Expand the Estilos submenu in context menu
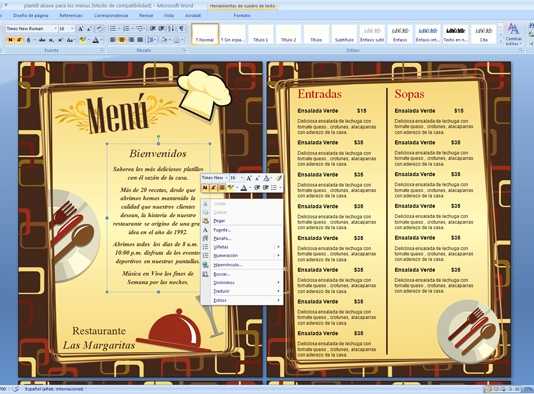534x394 pixels. tap(242, 300)
